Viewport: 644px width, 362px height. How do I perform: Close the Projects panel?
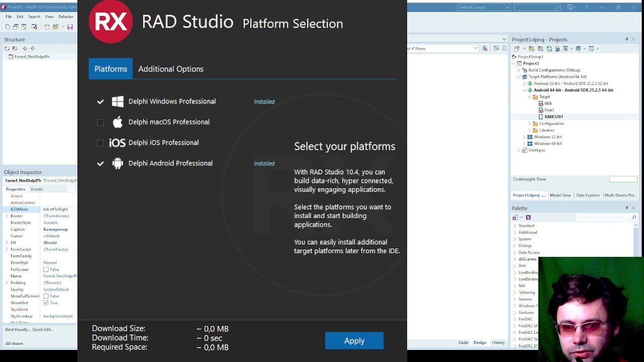(x=633, y=39)
